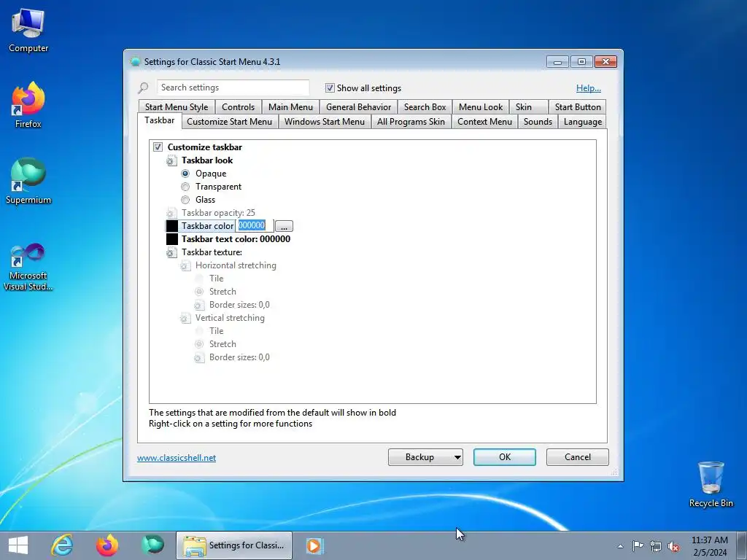Select the Microsoft Visual Studio desktop shortcut
This screenshot has height=560, width=747.
pos(28,267)
